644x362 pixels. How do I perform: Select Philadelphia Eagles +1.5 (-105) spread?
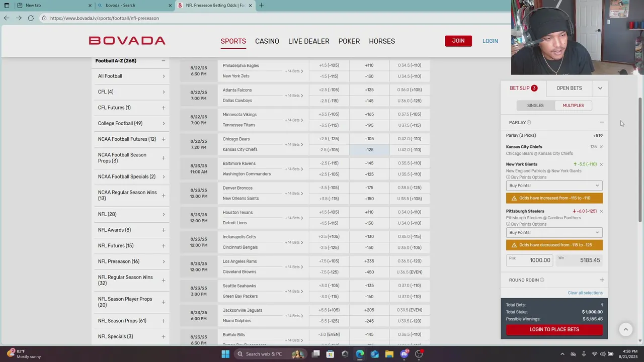(329, 65)
